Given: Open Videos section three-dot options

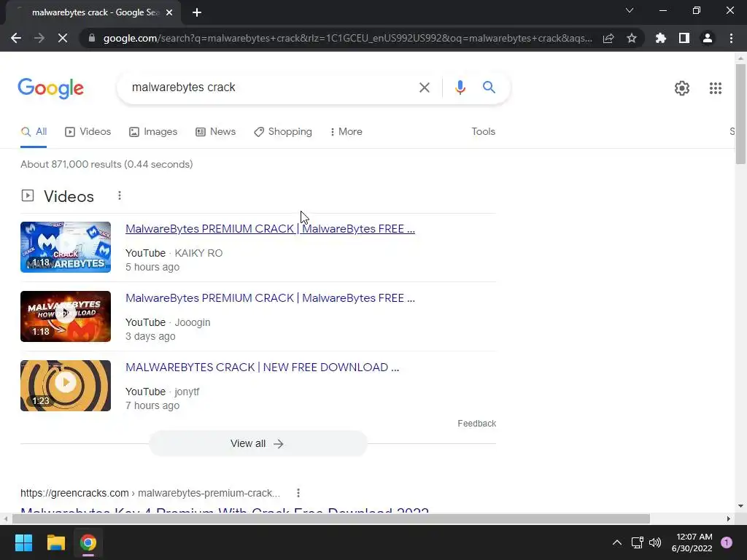Looking at the screenshot, I should click(x=120, y=195).
